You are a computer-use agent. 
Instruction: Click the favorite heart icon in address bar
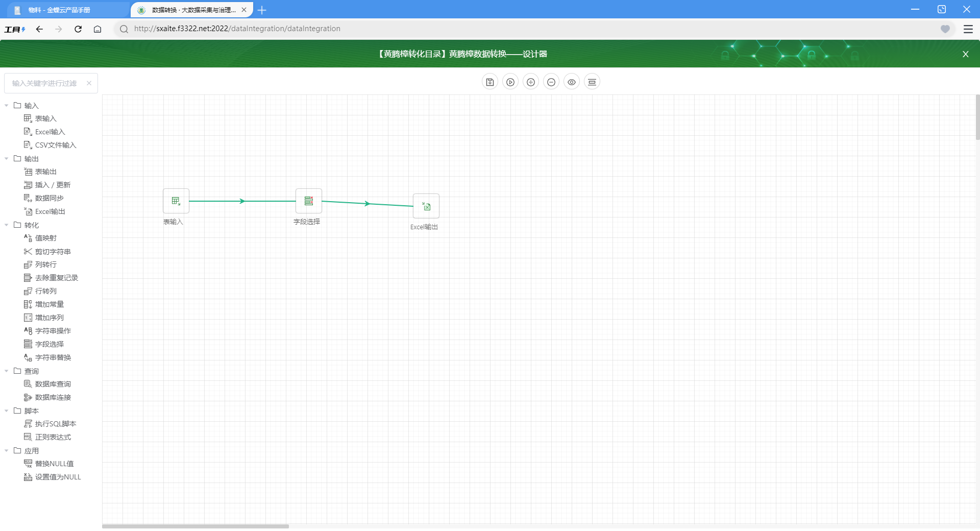click(x=945, y=29)
